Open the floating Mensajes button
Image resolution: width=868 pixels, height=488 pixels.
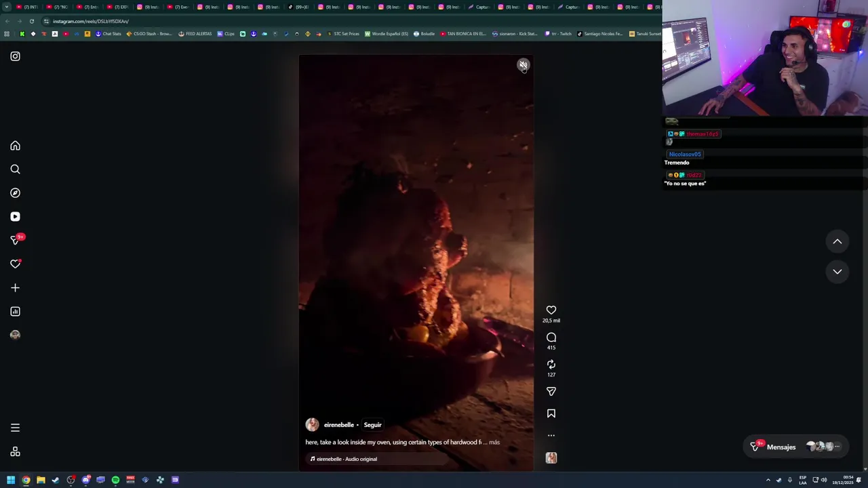click(x=795, y=447)
